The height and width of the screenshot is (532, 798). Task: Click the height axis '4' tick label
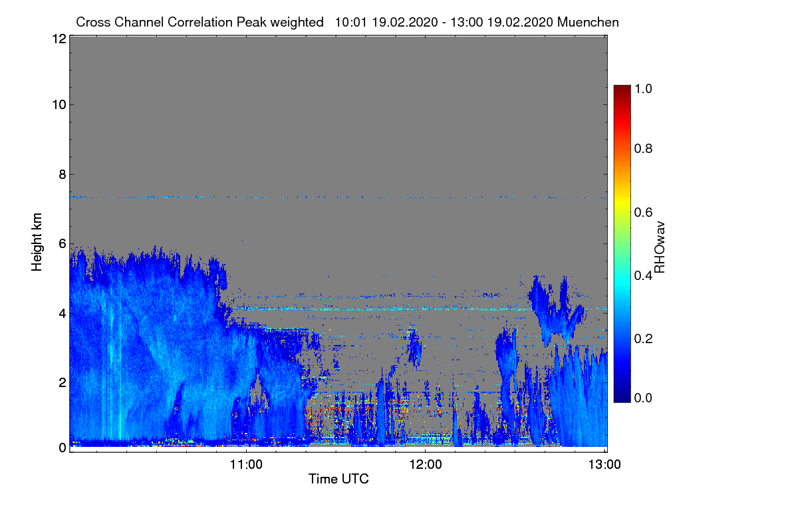pos(62,313)
